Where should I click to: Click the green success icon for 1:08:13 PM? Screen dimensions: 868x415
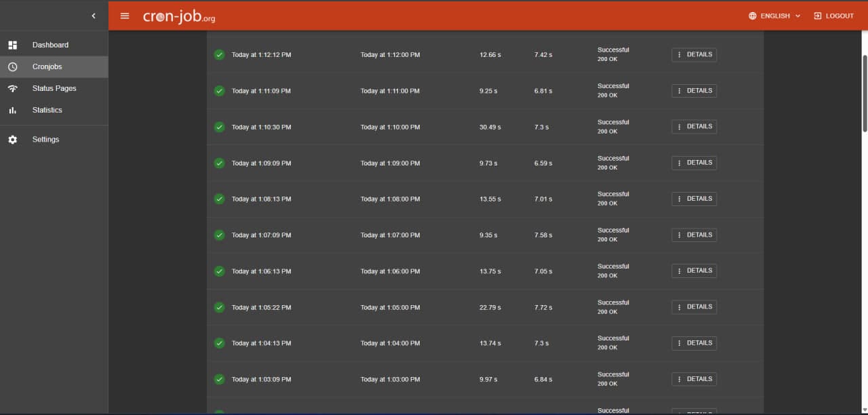(219, 199)
